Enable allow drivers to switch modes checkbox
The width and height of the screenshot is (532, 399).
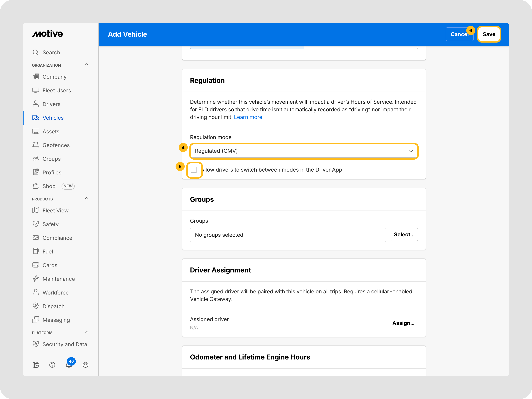pyautogui.click(x=194, y=170)
